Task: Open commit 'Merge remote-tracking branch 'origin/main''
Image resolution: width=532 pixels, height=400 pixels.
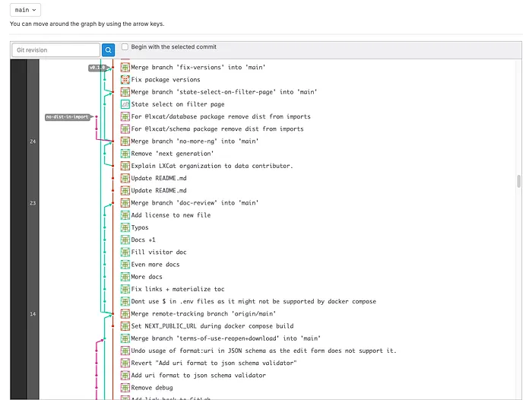Action: (x=204, y=314)
